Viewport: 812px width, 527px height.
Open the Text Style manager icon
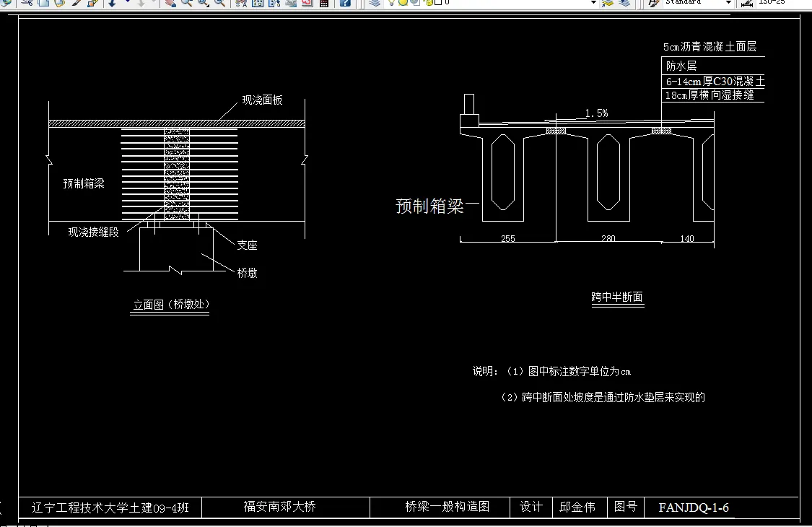[x=654, y=3]
